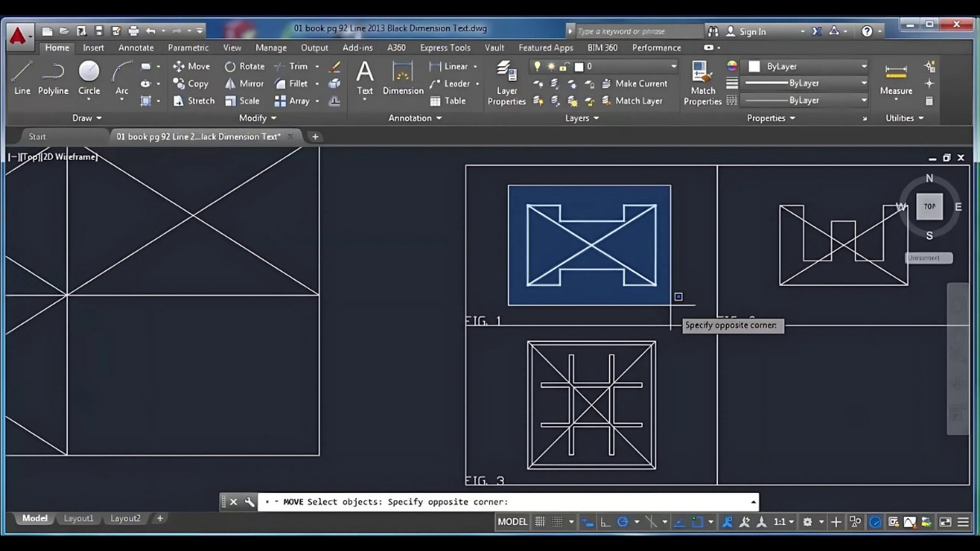Click the keyword search field
The width and height of the screenshot is (980, 551).
point(639,31)
